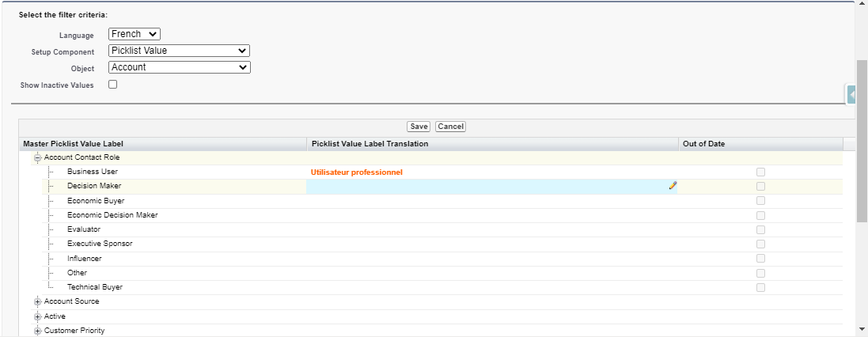This screenshot has width=868, height=337.
Task: Click the Decision Maker translation field
Action: tap(487, 187)
